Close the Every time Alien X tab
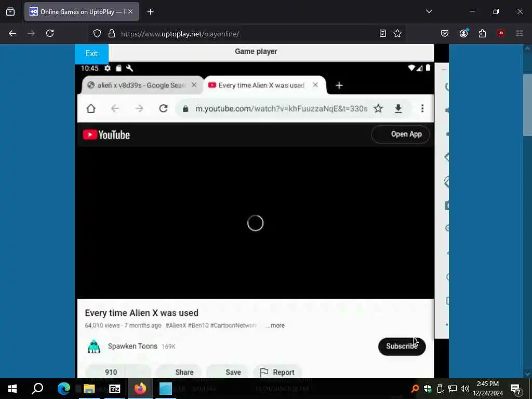The image size is (532, 399). point(315,85)
